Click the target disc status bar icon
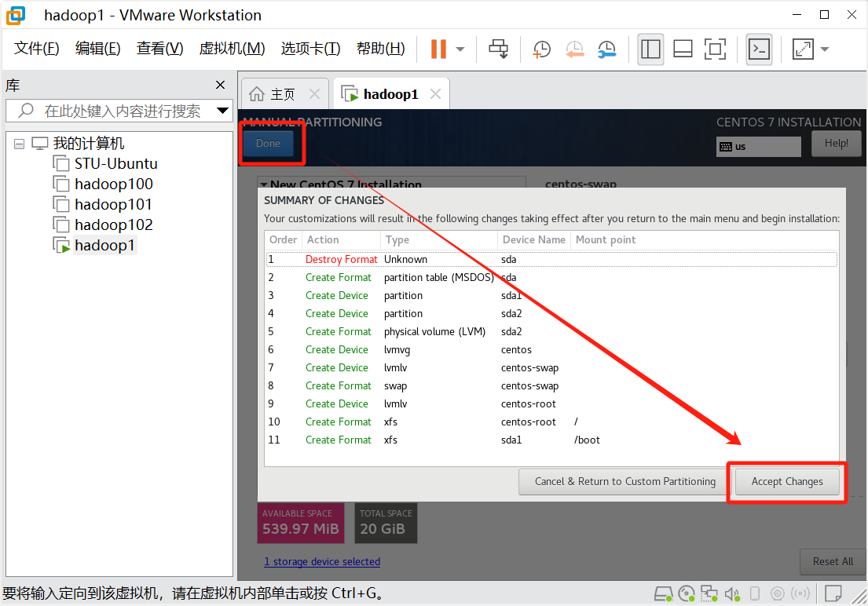The height and width of the screenshot is (606, 868). [x=778, y=594]
